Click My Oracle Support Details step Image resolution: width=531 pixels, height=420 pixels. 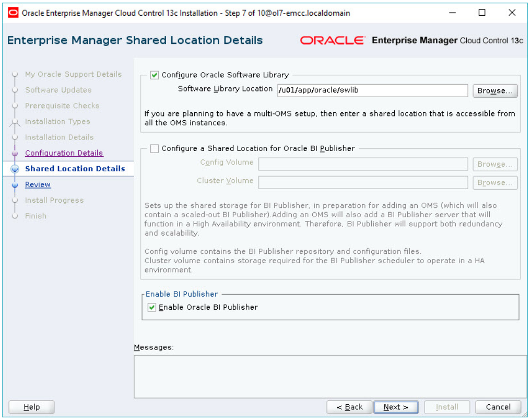(73, 74)
